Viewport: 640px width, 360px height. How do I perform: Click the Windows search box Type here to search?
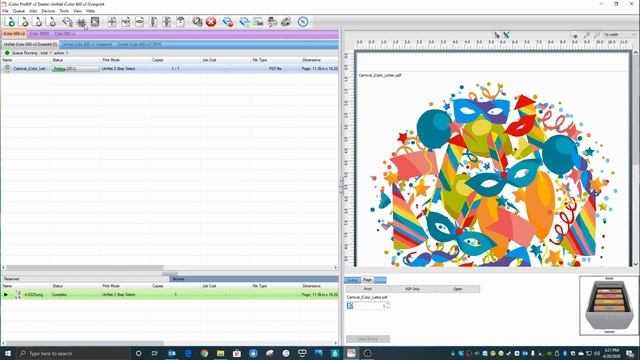73,353
